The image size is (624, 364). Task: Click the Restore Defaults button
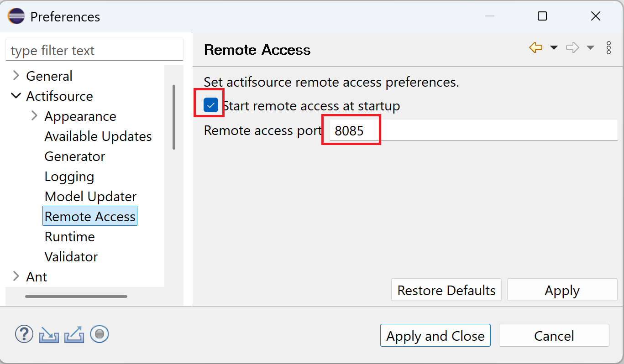click(446, 290)
